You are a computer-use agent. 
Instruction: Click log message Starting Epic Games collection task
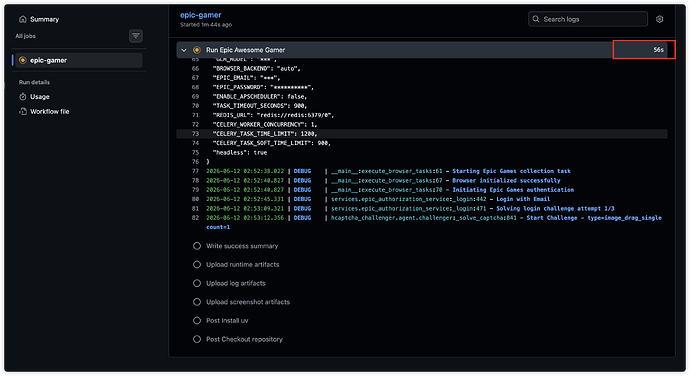pos(511,171)
